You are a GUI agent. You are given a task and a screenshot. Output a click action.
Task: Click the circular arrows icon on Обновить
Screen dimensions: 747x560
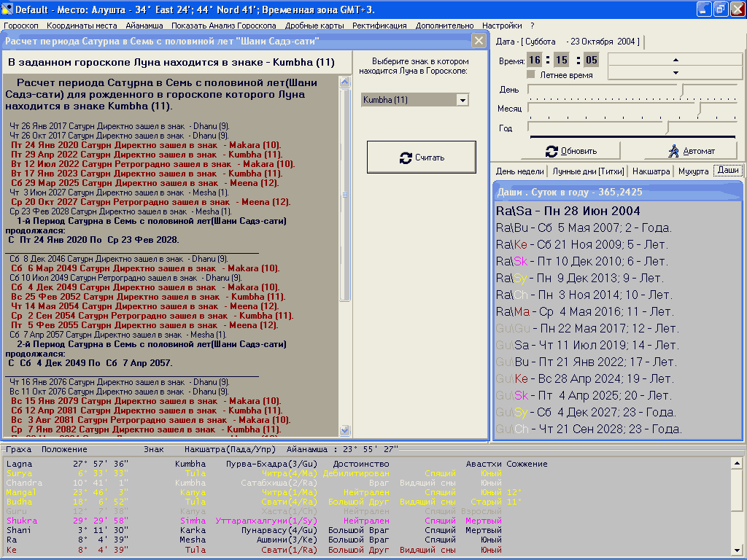(551, 151)
